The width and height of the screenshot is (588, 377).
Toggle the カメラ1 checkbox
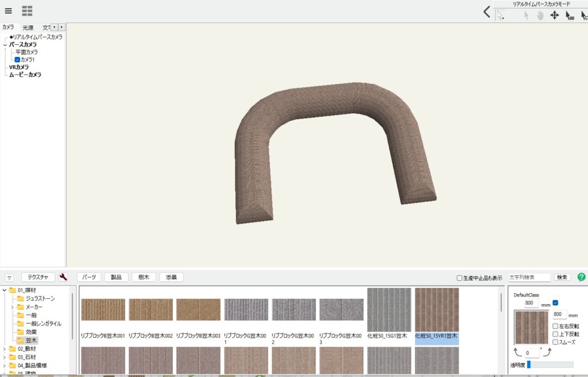(17, 60)
